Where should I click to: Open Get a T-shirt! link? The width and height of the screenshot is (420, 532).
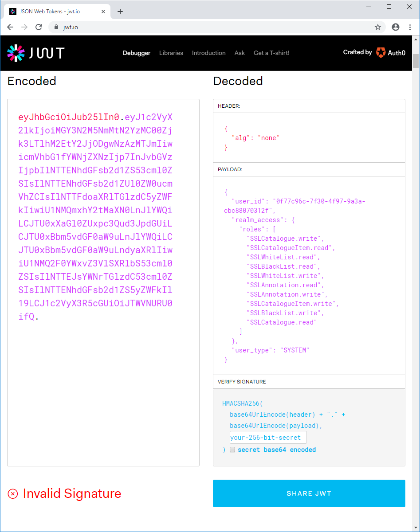point(271,53)
